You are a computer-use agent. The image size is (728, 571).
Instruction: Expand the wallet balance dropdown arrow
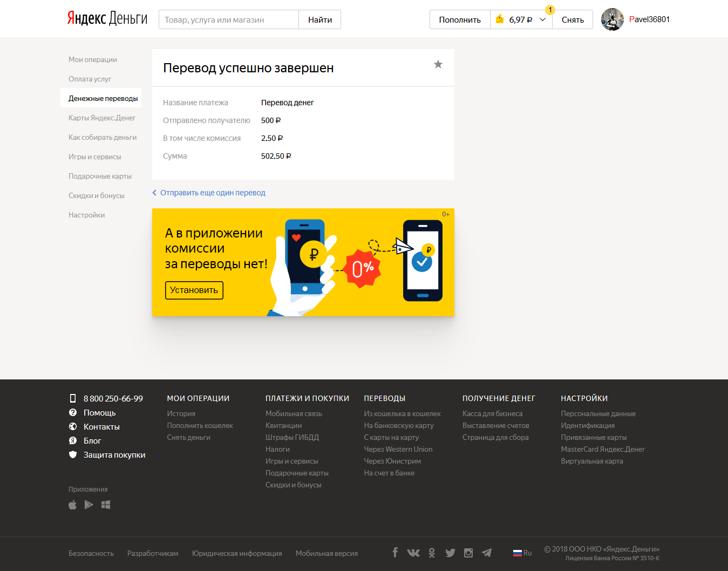click(542, 19)
